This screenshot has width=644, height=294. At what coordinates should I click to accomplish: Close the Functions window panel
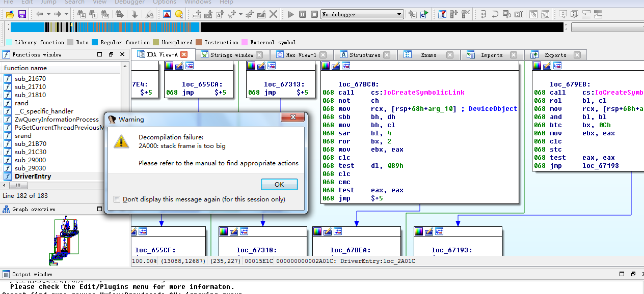(x=123, y=54)
